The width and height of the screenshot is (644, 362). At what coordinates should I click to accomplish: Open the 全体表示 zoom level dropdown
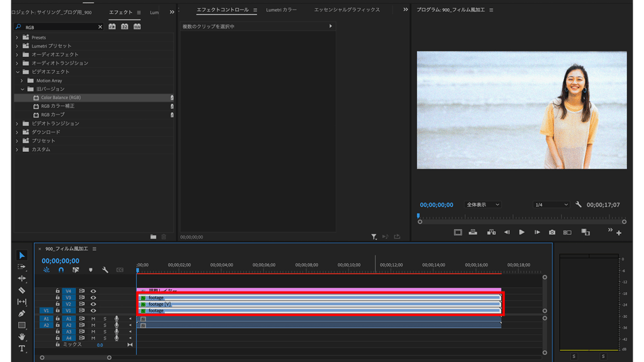(483, 205)
